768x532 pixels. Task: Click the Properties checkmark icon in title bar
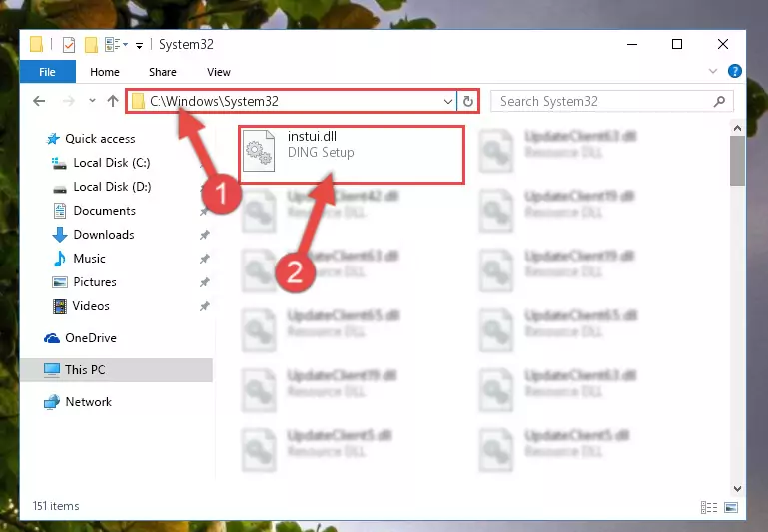pyautogui.click(x=69, y=45)
